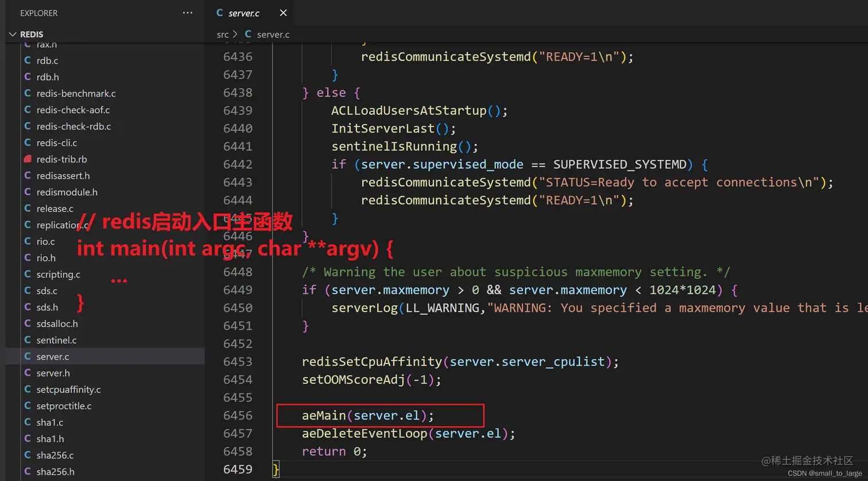Click the InitServerLast() call
The width and height of the screenshot is (868, 481).
[394, 129]
